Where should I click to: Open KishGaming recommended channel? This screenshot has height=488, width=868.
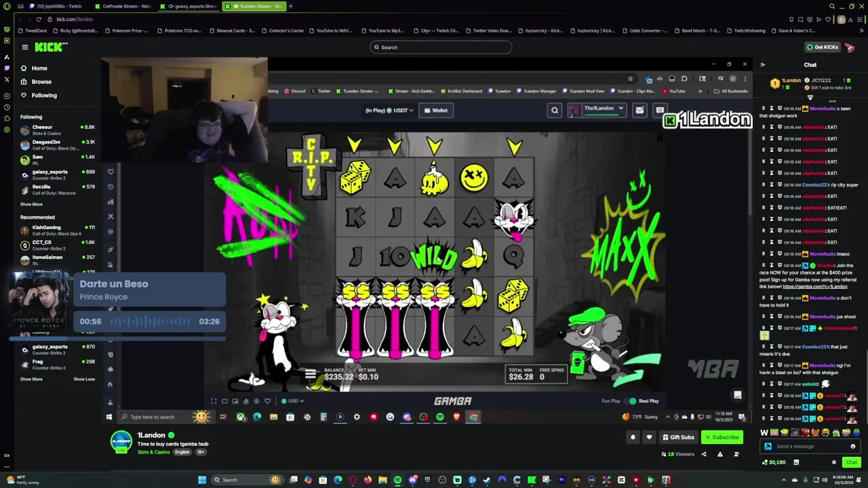(x=58, y=230)
